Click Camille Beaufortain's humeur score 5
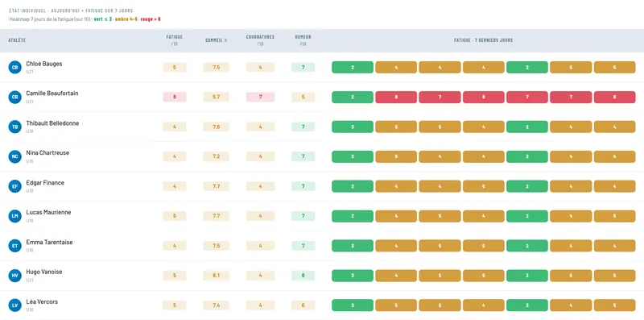This screenshot has width=644, height=320. click(x=303, y=97)
